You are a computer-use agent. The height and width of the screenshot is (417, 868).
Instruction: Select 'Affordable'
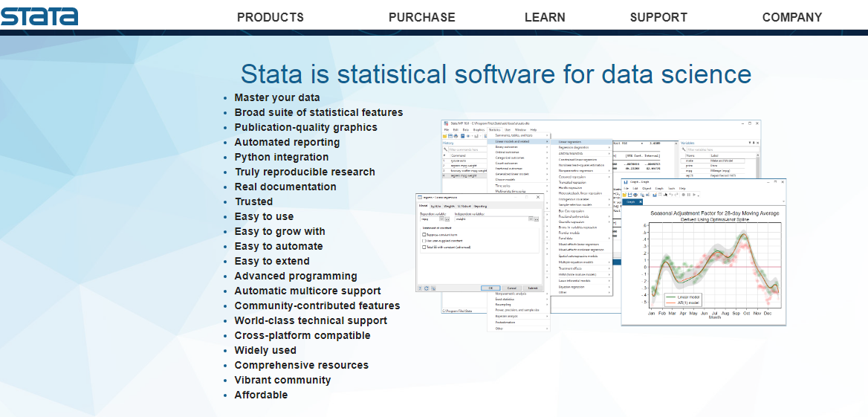[x=261, y=395]
